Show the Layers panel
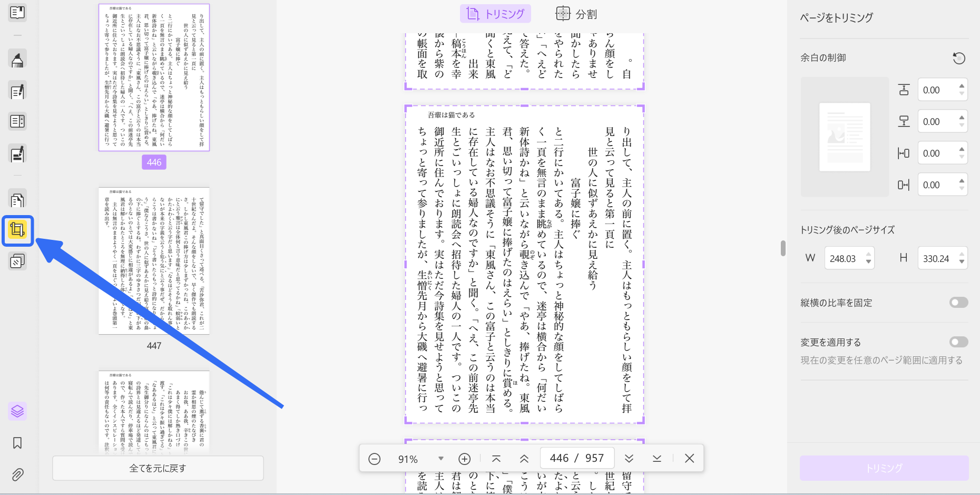This screenshot has height=495, width=980. point(17,411)
